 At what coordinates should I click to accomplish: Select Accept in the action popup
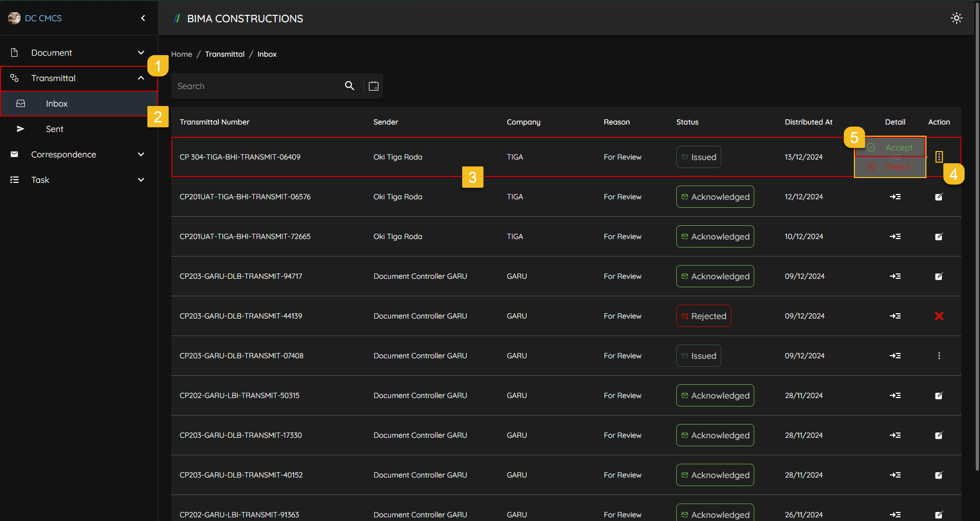pos(898,148)
